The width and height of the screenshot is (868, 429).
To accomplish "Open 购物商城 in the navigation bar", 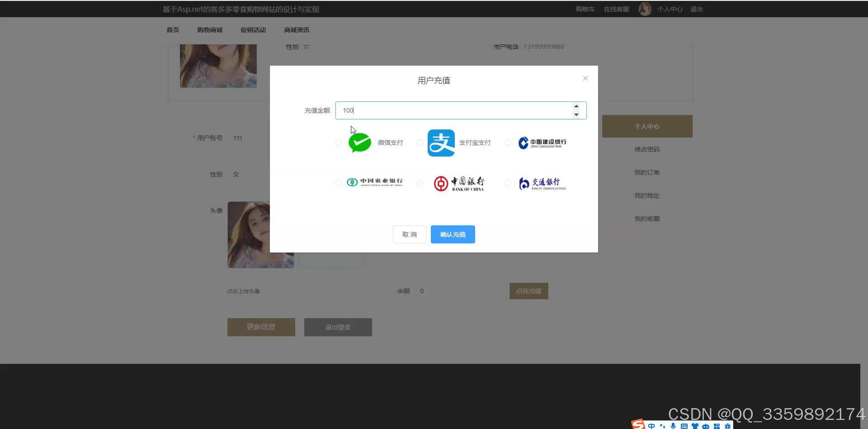I will [210, 30].
